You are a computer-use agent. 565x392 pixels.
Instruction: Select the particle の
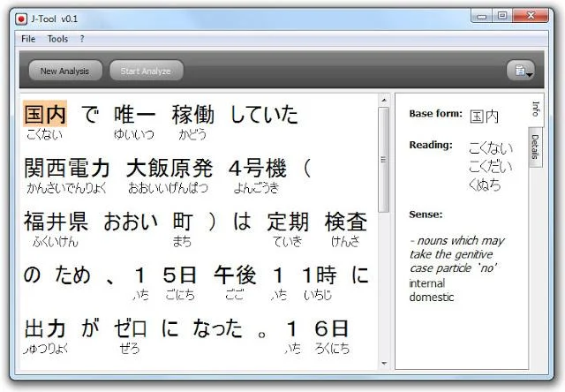32,275
